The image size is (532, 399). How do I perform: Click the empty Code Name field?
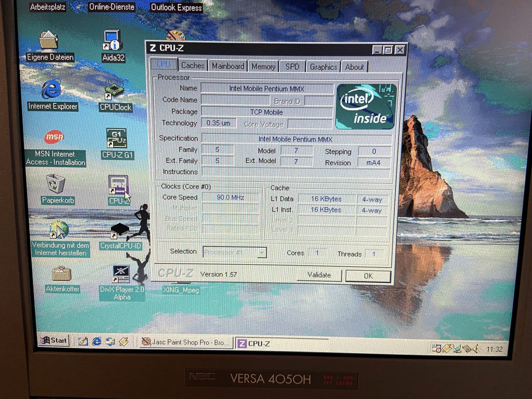coord(235,100)
